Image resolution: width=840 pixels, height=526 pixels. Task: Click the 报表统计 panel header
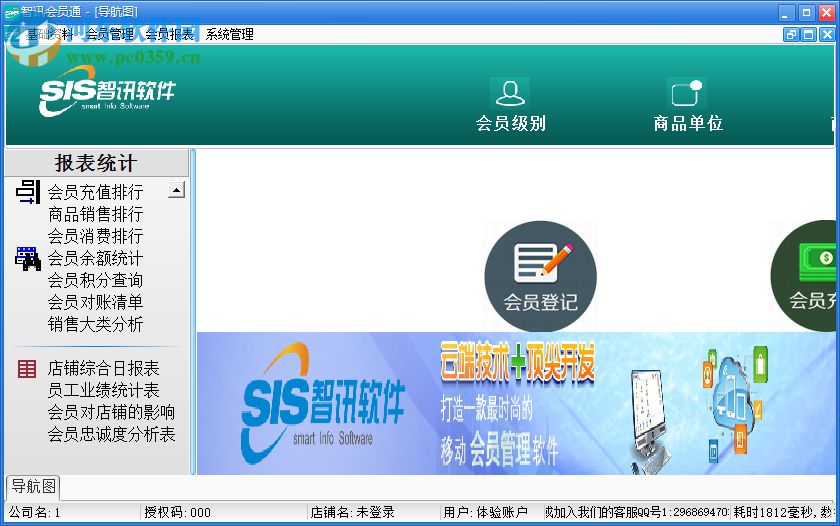(96, 163)
